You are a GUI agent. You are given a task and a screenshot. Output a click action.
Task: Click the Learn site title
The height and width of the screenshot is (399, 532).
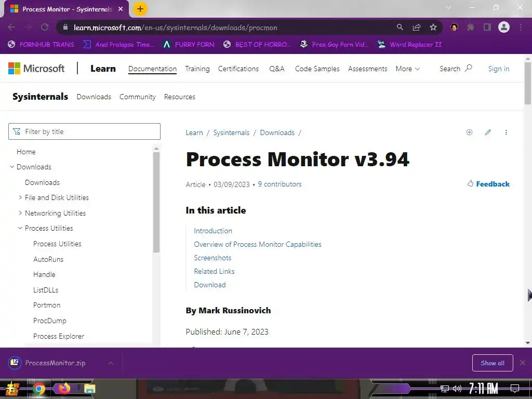[103, 69]
